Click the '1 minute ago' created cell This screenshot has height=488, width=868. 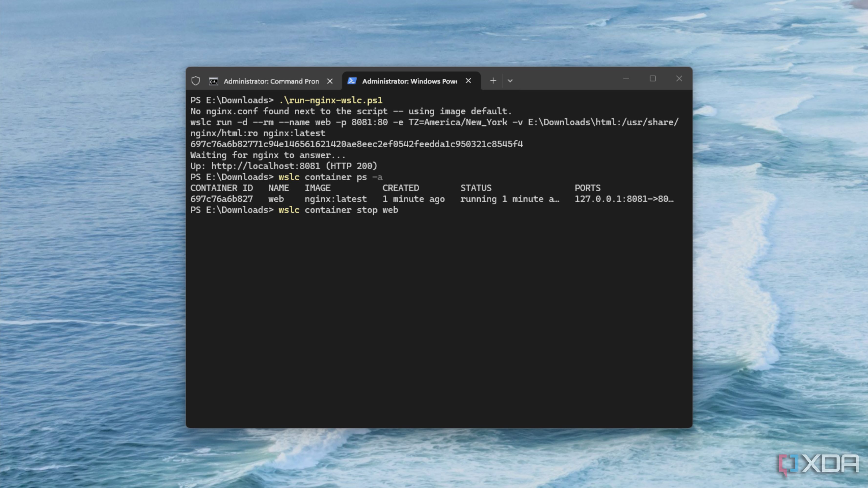coord(413,199)
